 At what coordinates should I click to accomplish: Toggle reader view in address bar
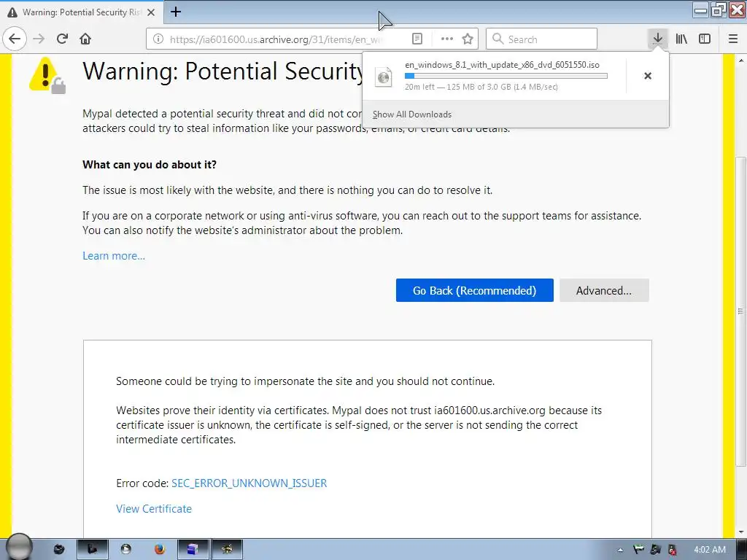[x=417, y=39]
